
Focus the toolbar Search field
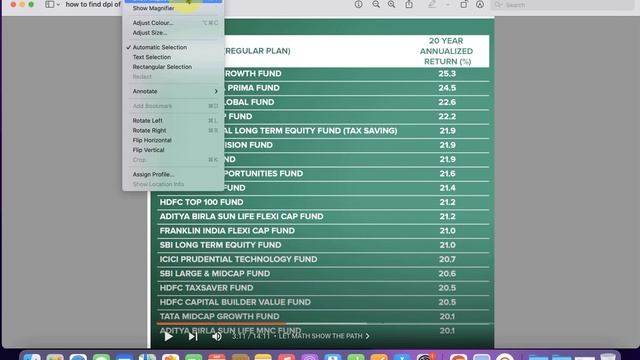pos(562,5)
